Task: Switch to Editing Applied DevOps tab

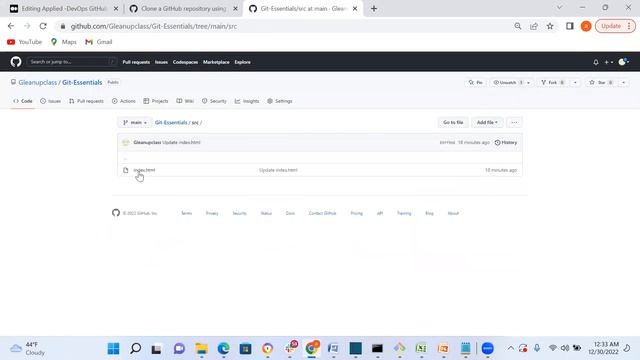Action: pyautogui.click(x=63, y=9)
